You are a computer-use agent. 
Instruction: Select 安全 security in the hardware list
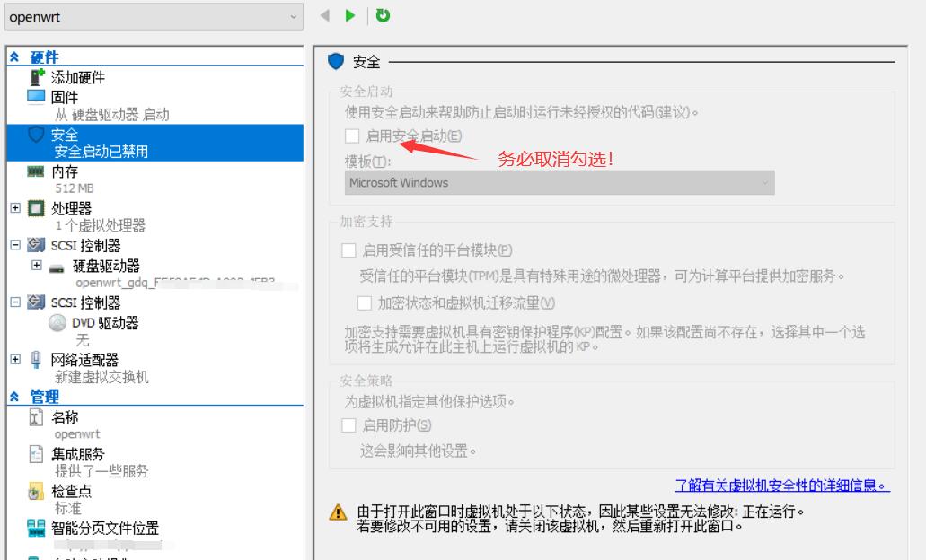[65, 135]
